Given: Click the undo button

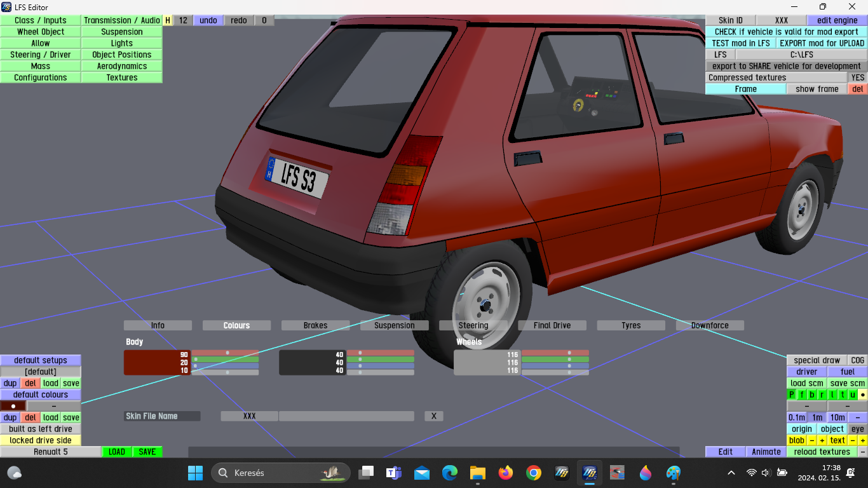Looking at the screenshot, I should (x=208, y=20).
